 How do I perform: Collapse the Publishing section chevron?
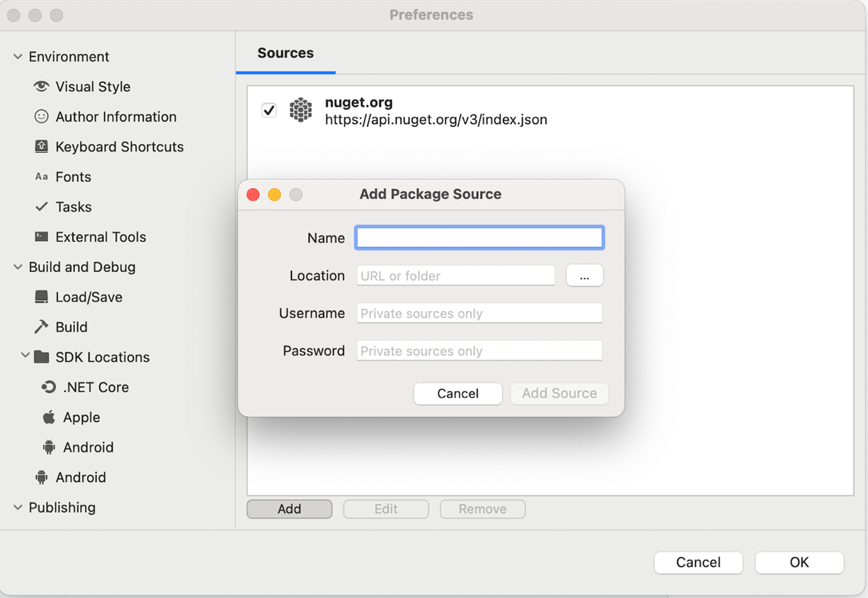coord(18,507)
